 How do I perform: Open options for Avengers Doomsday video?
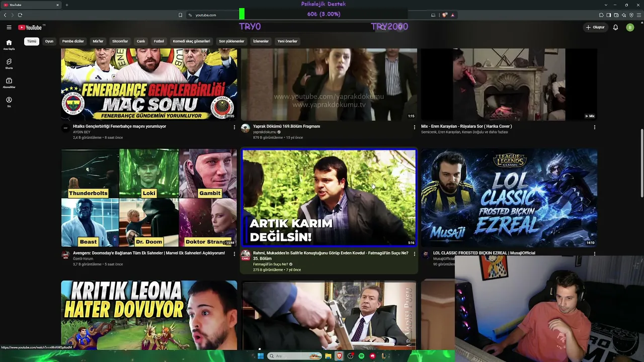(234, 254)
